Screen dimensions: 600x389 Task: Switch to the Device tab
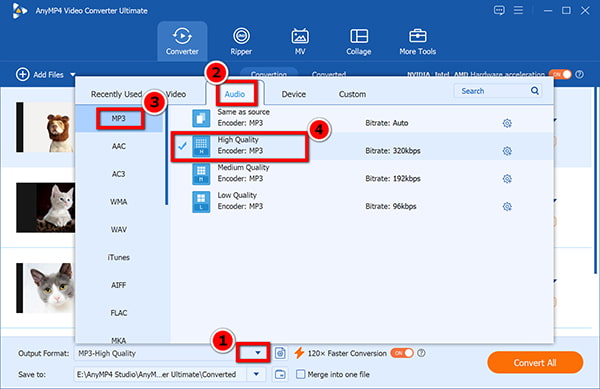(x=293, y=94)
